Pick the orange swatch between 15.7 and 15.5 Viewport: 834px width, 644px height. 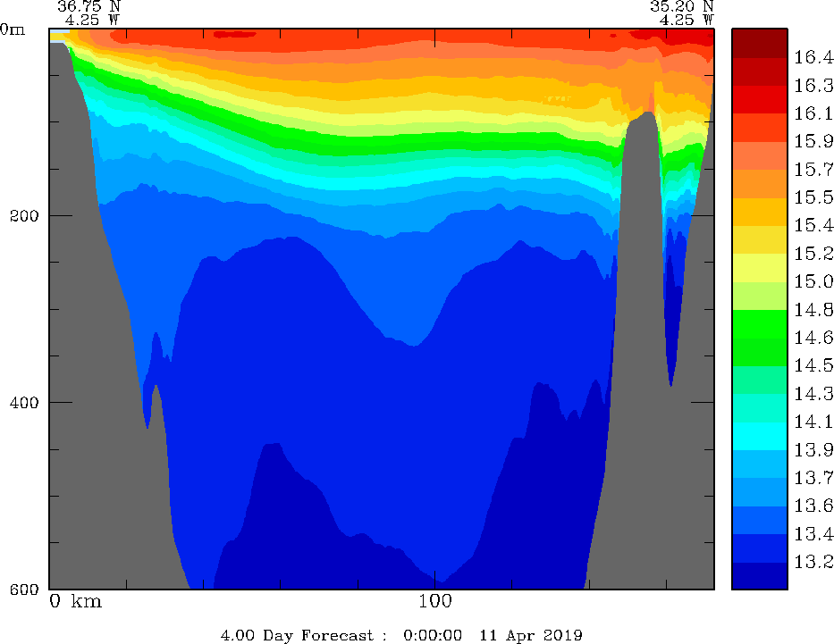tap(760, 184)
